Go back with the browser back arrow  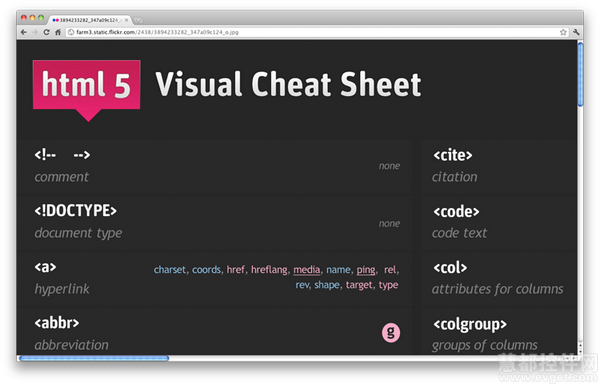click(x=24, y=33)
